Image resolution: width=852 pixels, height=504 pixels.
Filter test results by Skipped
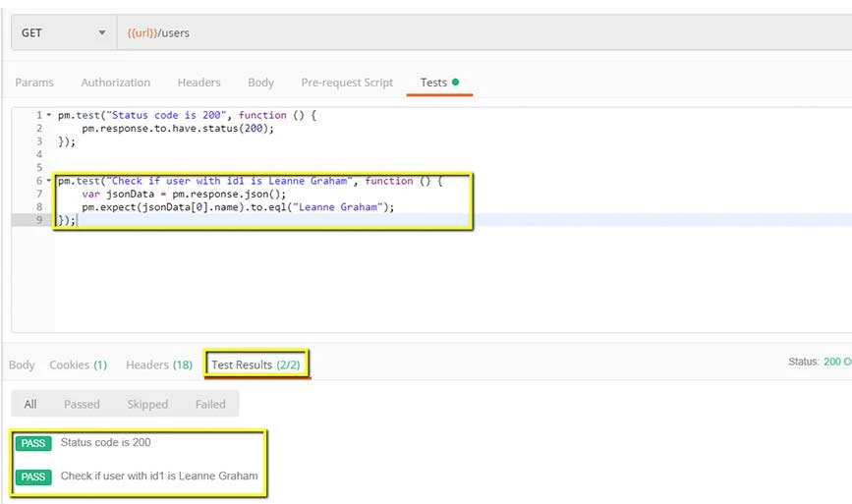(x=147, y=404)
